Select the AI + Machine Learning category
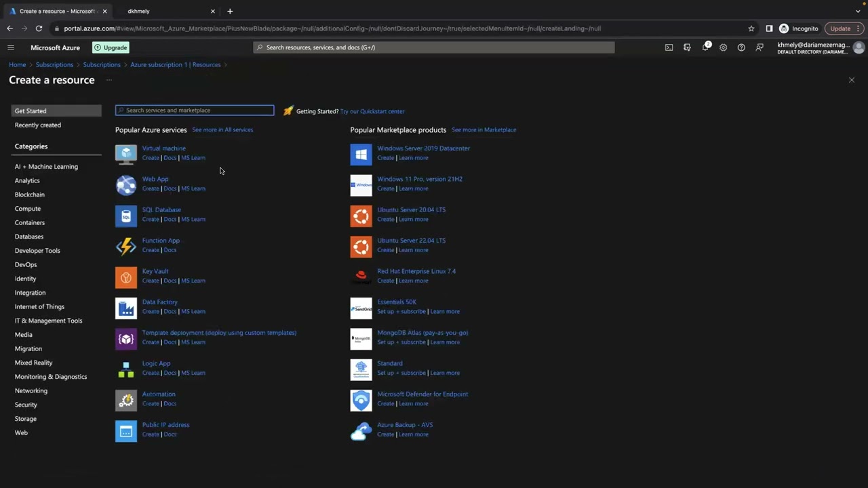This screenshot has width=868, height=488. 46,166
